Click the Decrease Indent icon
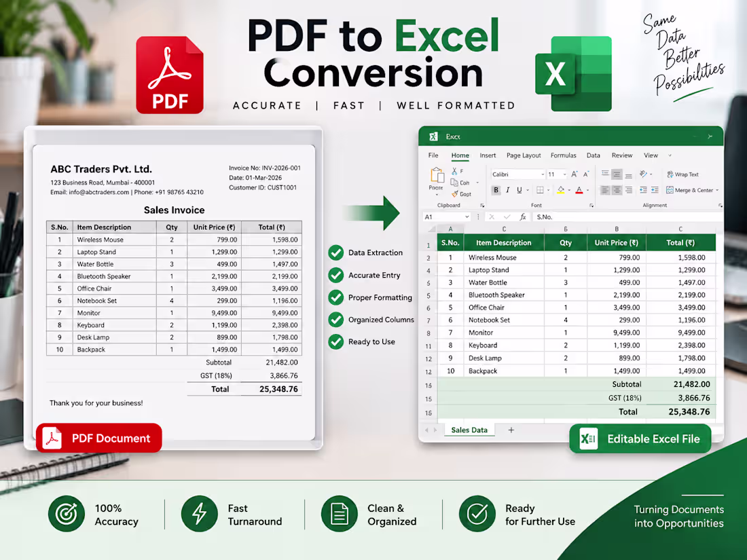This screenshot has height=560, width=747. click(x=643, y=190)
